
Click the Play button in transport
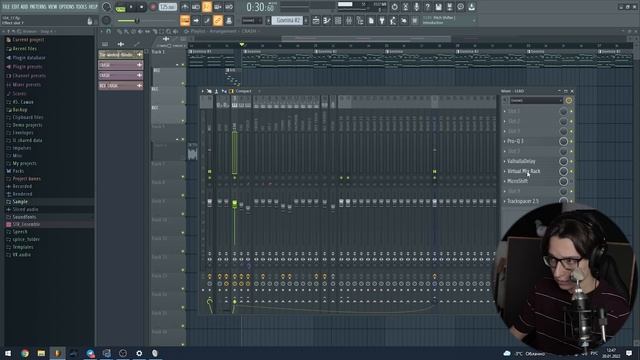point(131,7)
